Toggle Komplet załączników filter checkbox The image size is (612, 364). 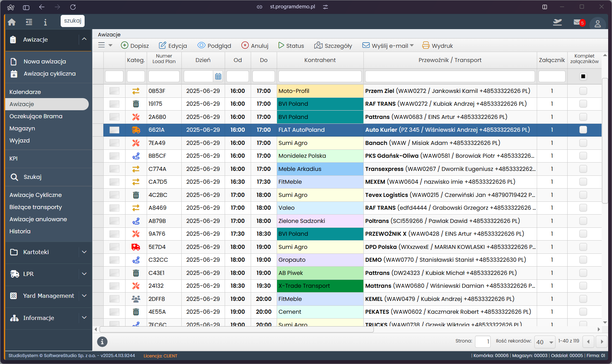tap(583, 76)
